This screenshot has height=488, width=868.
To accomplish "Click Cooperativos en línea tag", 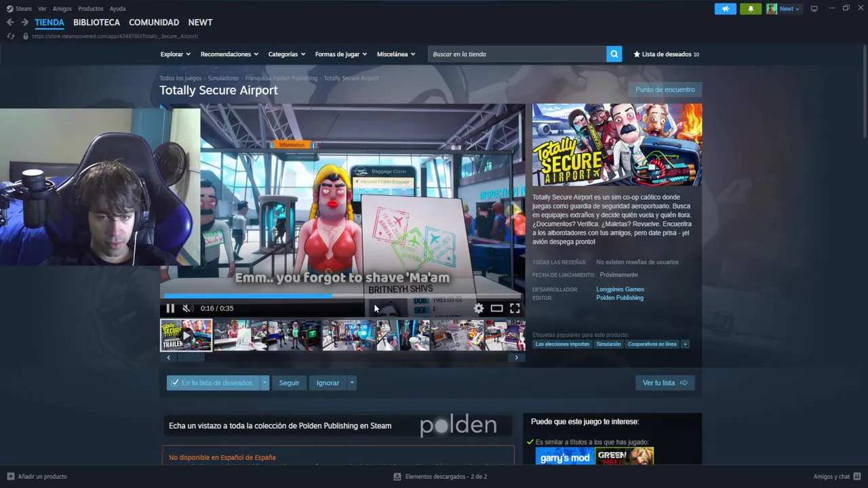I will tap(652, 344).
